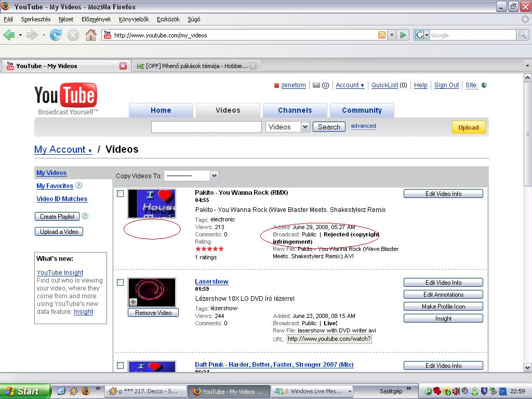The width and height of the screenshot is (532, 399).
Task: Click help question mark beside My Favorites
Action: click(x=79, y=185)
